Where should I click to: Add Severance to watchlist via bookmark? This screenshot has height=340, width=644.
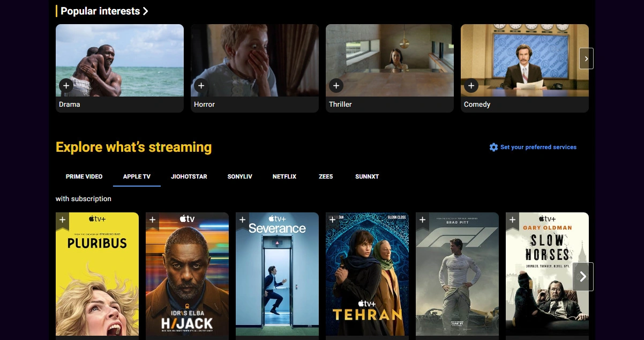coord(242,220)
